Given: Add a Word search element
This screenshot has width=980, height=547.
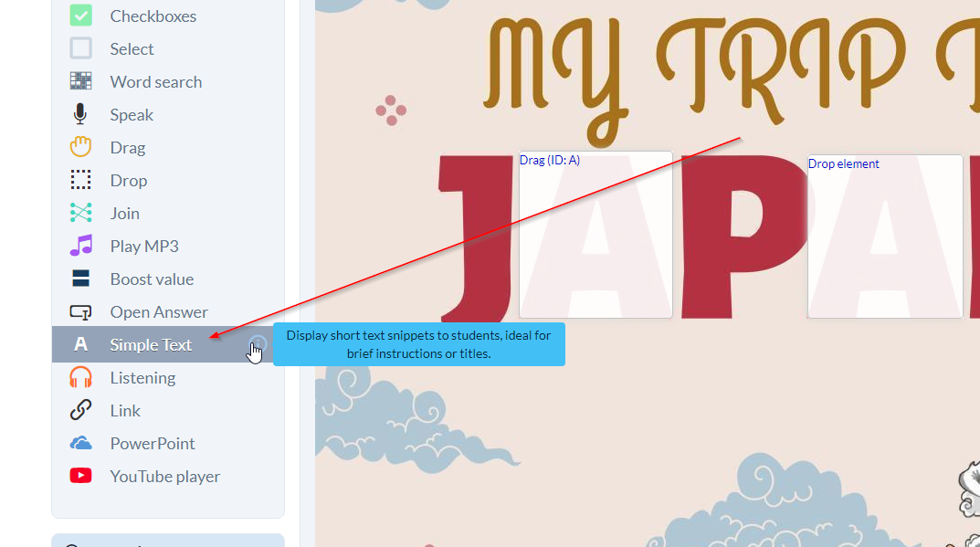Looking at the screenshot, I should point(155,82).
